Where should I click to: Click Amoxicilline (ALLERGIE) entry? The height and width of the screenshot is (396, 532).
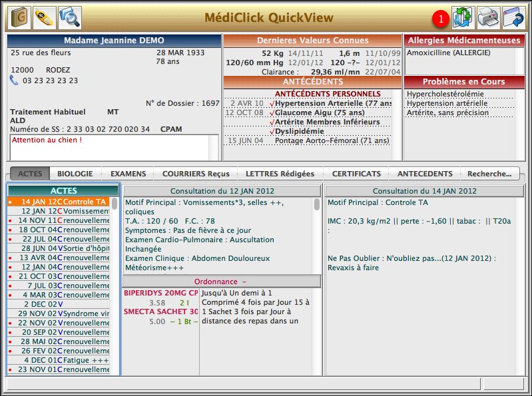pyautogui.click(x=448, y=53)
